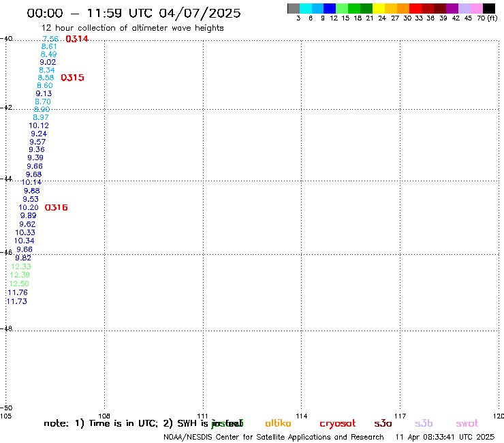Viewport: 504px width, 443px height.
Task: Click the cyan 6 ft legend swatch
Action: point(306,8)
